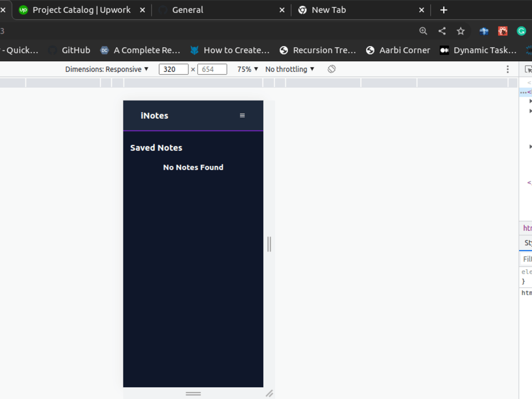Open the GitHub bookmark
This screenshot has width=532, height=399.
point(70,50)
